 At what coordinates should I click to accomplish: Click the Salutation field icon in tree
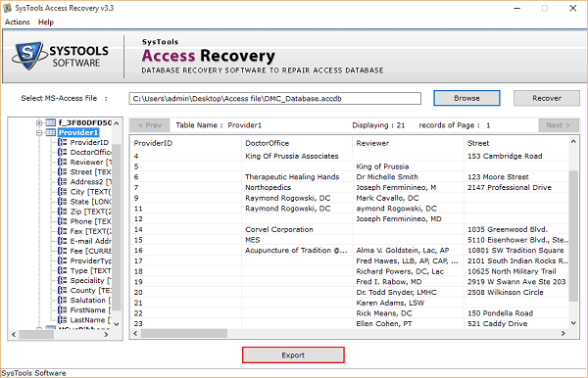(x=63, y=300)
